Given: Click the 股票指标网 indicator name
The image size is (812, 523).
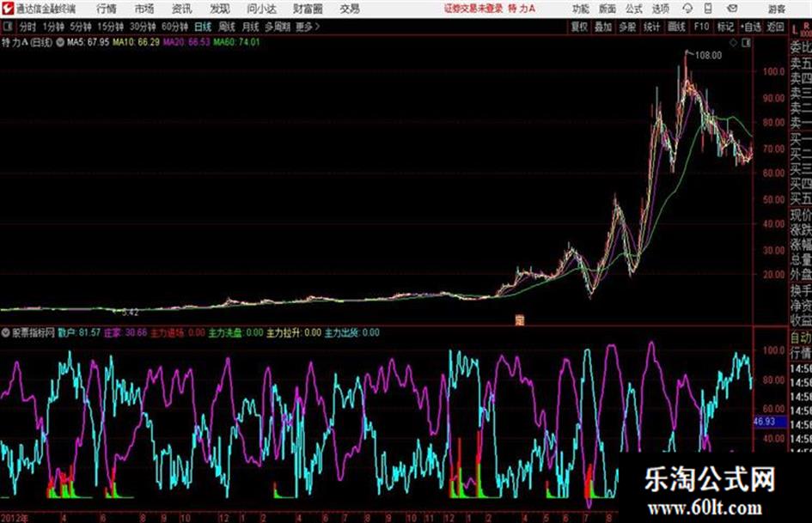Looking at the screenshot, I should click(x=34, y=332).
